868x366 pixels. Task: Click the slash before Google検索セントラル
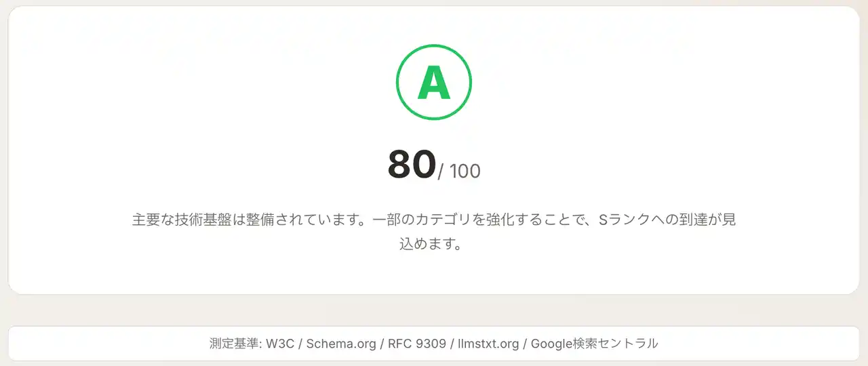(524, 344)
